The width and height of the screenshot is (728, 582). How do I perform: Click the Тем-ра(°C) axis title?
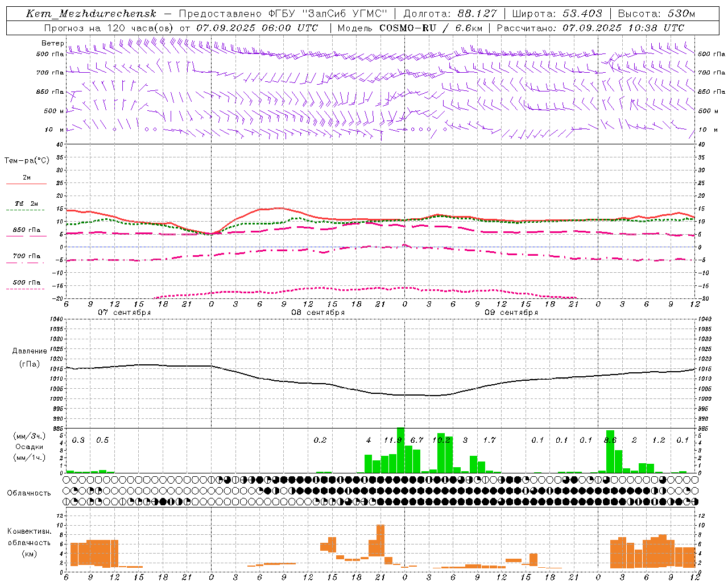(27, 161)
